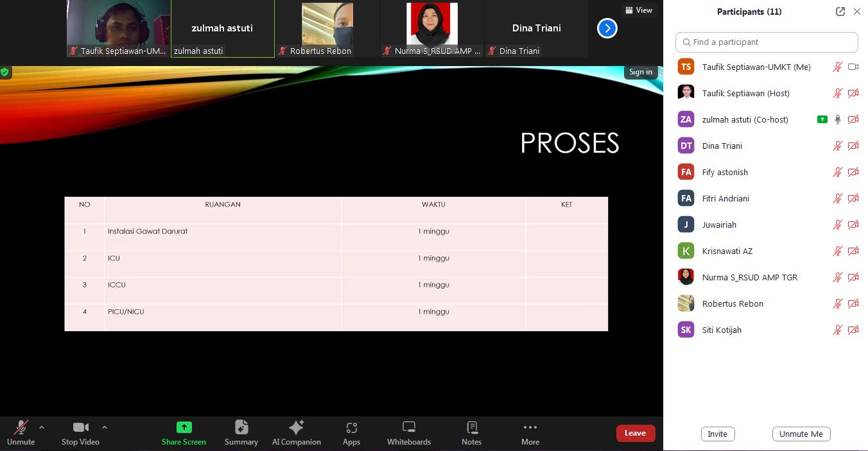Select Fitri Andriani in participants list
Viewport: 868px width, 451px height.
click(x=725, y=199)
